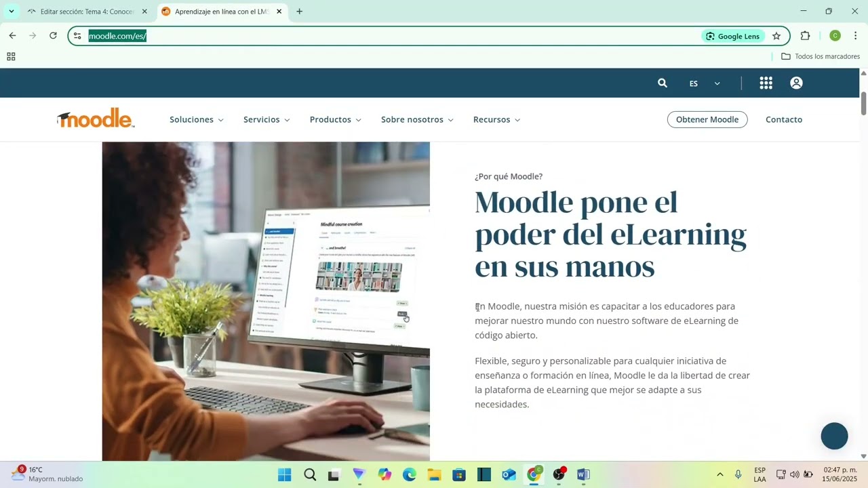Viewport: 868px width, 488px height.
Task: Close the 'Aprendizaje en línea' tab
Action: point(279,12)
